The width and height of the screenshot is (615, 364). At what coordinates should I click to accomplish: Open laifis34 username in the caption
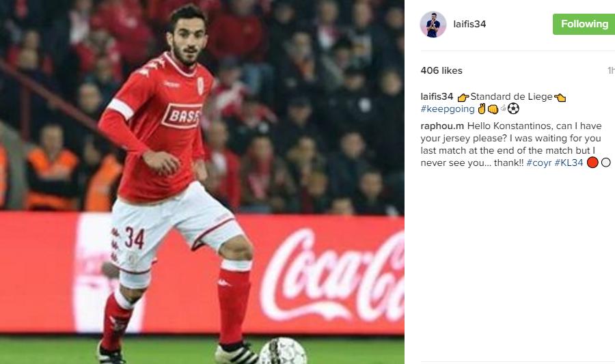pos(437,96)
